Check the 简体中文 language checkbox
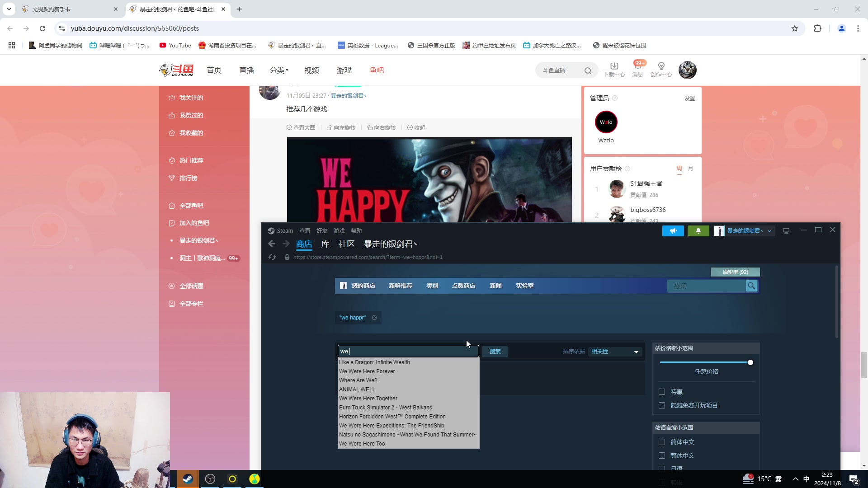 pos(662,442)
